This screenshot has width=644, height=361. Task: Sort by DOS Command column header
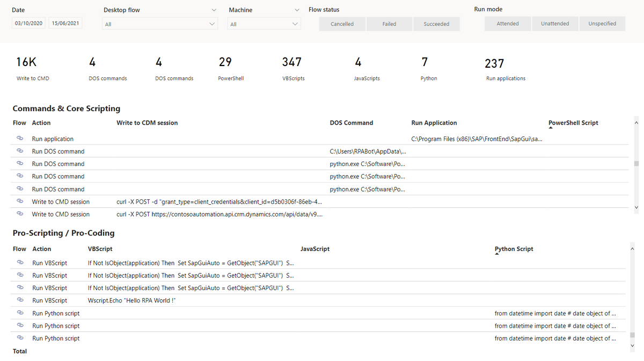coord(352,122)
